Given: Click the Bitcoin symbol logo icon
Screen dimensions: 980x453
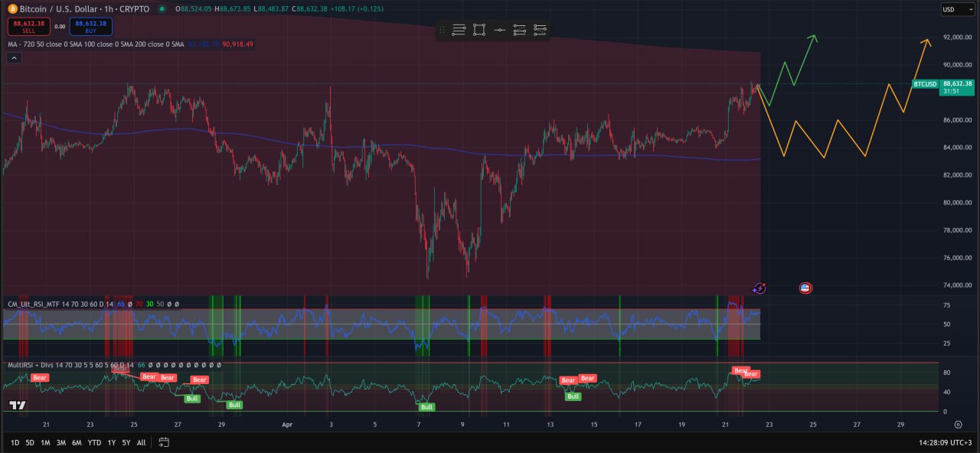Looking at the screenshot, I should [11, 9].
